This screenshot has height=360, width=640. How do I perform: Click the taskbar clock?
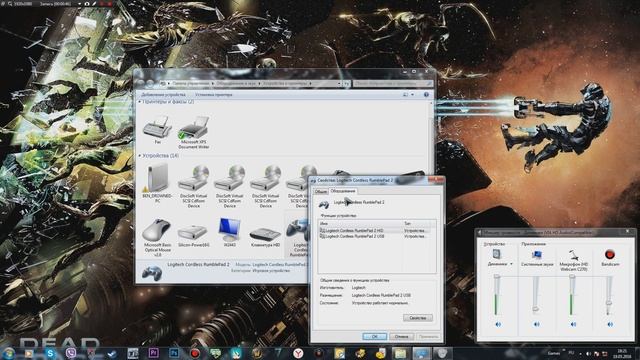622,353
